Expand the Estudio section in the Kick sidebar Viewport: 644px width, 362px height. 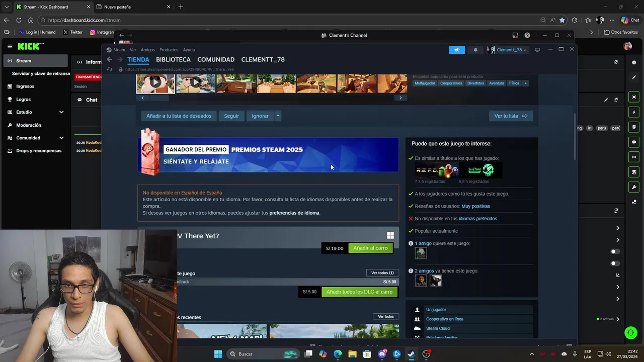click(x=61, y=112)
